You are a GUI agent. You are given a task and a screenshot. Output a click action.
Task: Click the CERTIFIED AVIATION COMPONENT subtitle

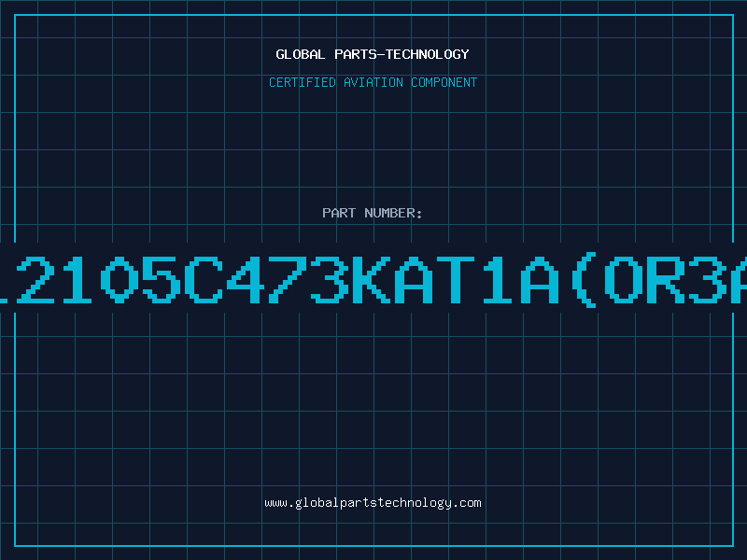[373, 82]
